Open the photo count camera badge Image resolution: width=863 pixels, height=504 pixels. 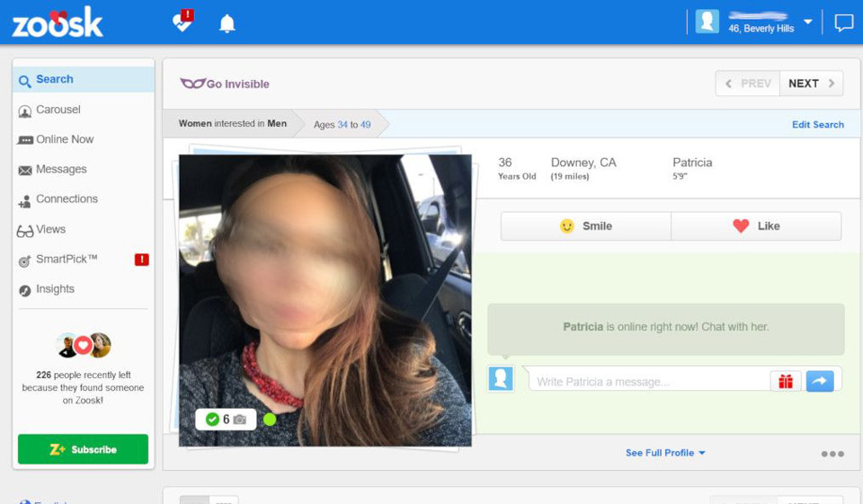[x=226, y=419]
